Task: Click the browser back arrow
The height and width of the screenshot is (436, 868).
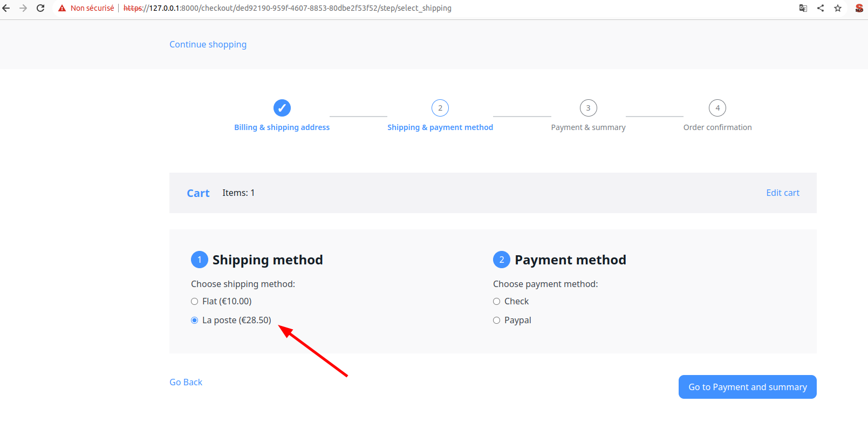Action: [x=6, y=8]
